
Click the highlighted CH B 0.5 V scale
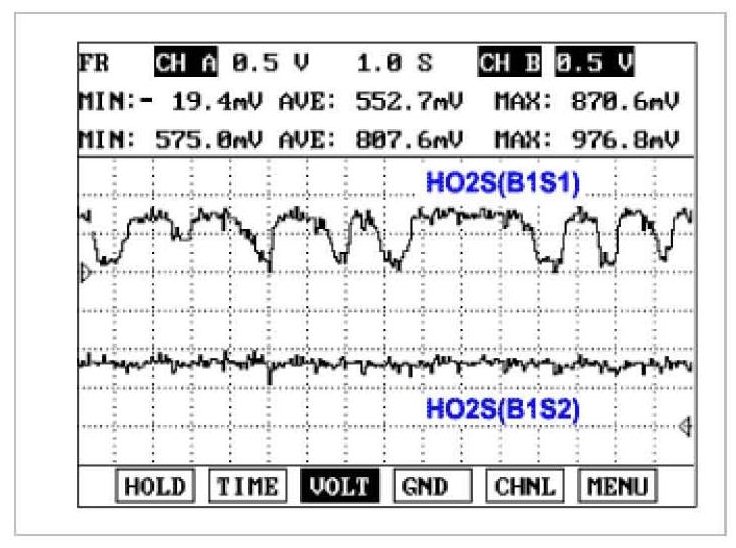tap(597, 64)
